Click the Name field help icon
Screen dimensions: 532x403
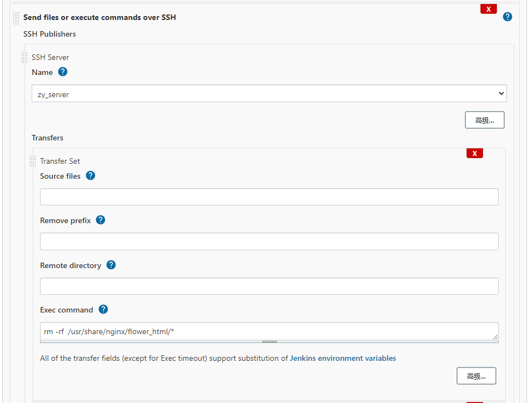click(63, 72)
